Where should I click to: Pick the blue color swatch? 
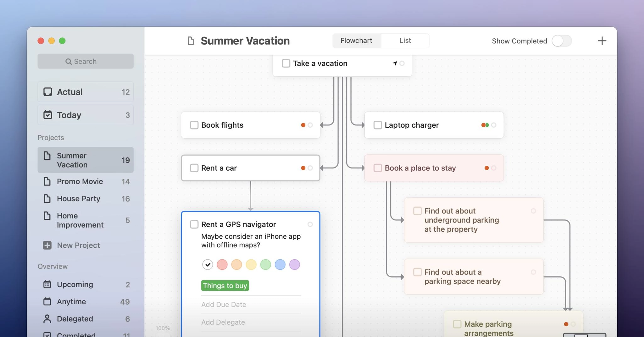point(280,265)
